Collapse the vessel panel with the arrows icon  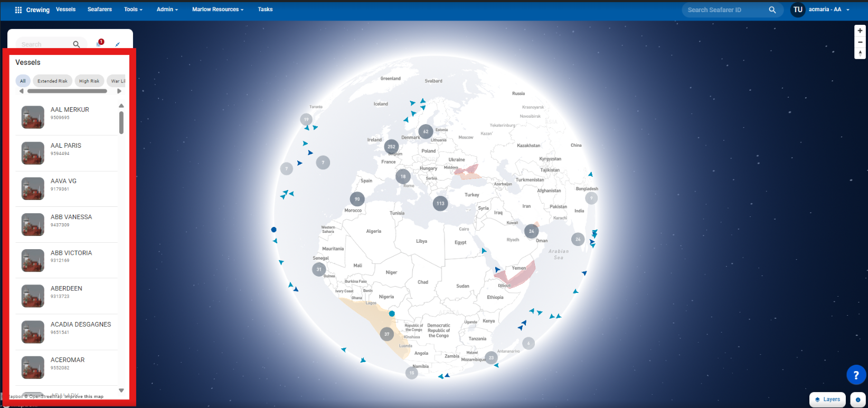117,44
